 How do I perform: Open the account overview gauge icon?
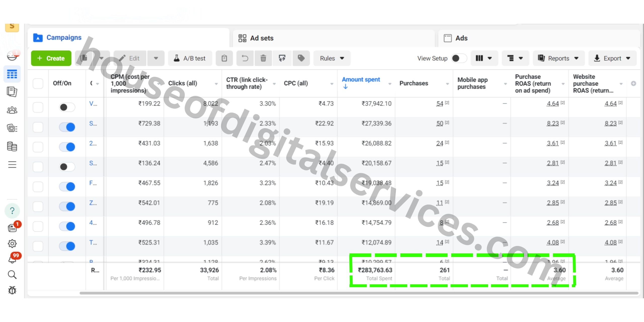(12, 56)
